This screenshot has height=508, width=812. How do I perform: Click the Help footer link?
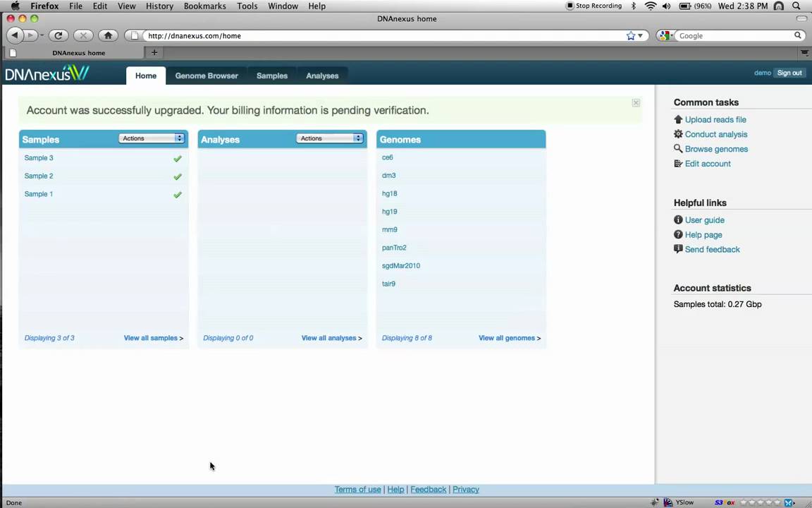coord(395,490)
